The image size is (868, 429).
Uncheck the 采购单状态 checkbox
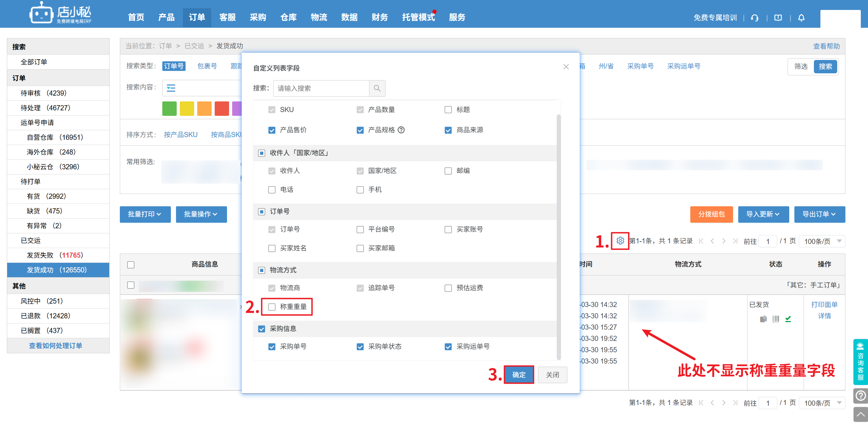(360, 347)
